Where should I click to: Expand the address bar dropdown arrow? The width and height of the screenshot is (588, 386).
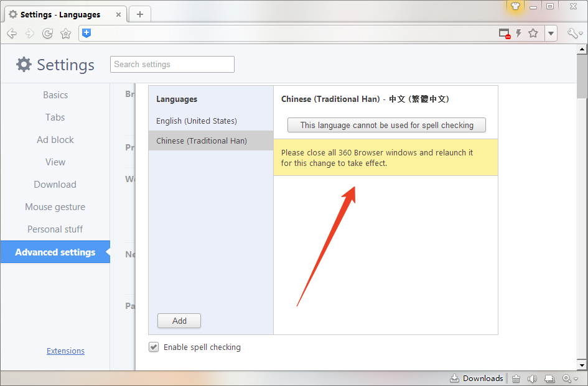(x=551, y=34)
